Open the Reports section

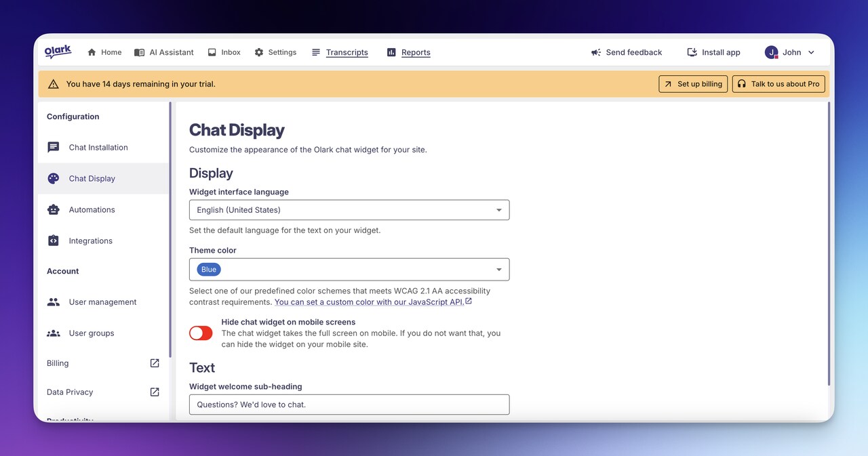click(416, 52)
